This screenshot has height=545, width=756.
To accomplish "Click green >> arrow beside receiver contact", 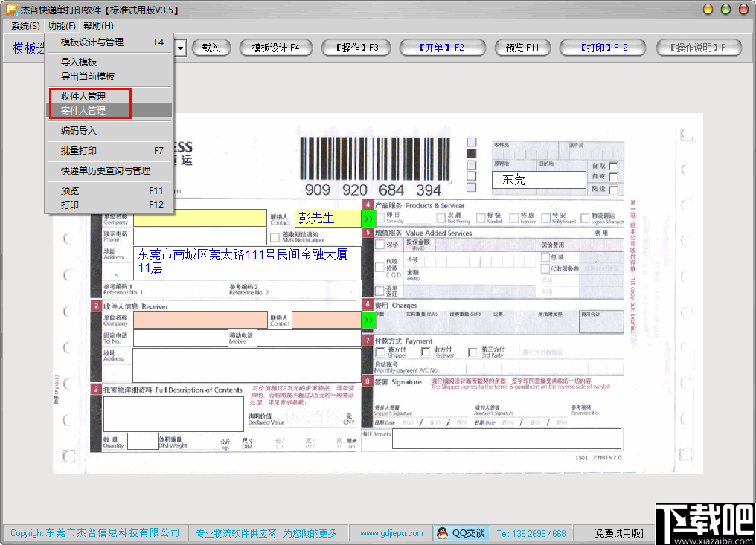I will [369, 320].
